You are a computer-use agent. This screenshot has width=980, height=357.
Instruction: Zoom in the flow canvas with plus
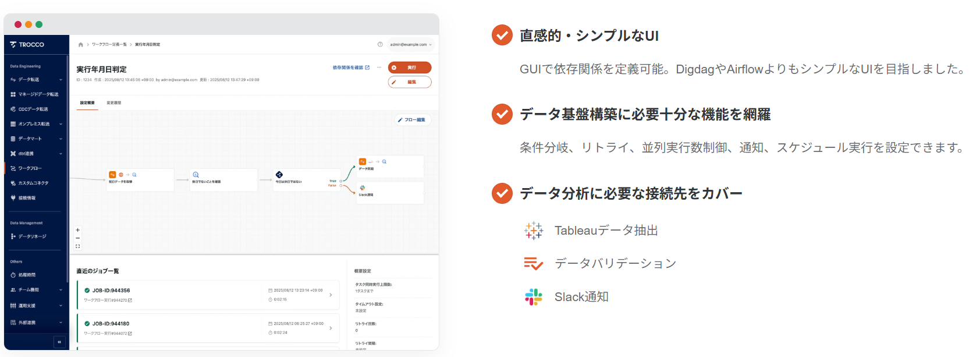78,230
